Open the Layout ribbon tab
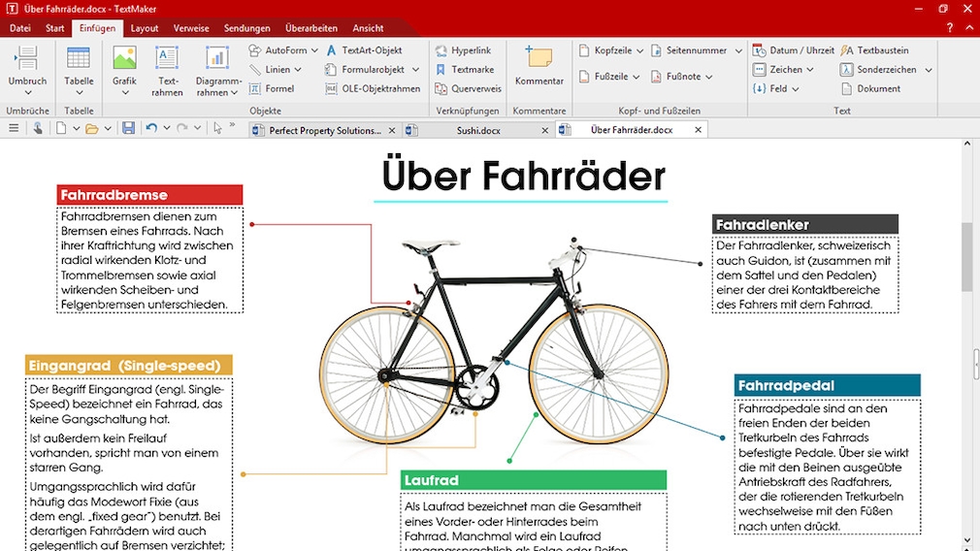Viewport: 980px width, 551px height. pos(145,28)
